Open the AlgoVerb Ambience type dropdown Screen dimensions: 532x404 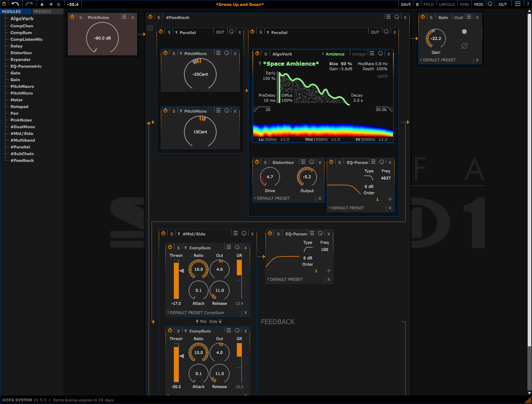pos(333,54)
